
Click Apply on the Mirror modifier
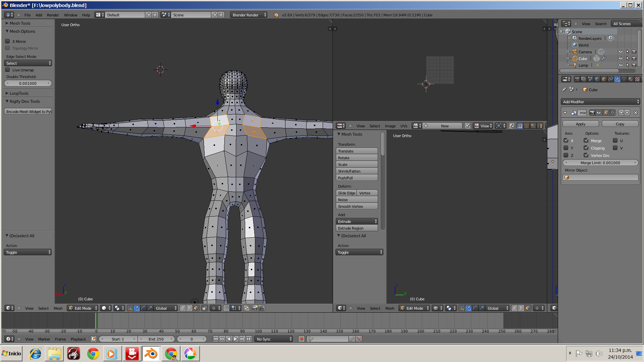click(x=580, y=124)
